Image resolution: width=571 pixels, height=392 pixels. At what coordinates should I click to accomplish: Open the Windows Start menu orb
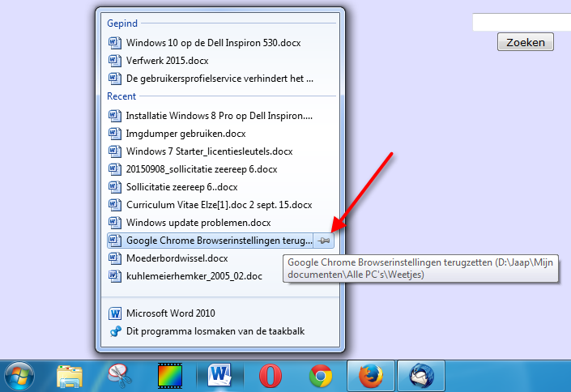(19, 377)
